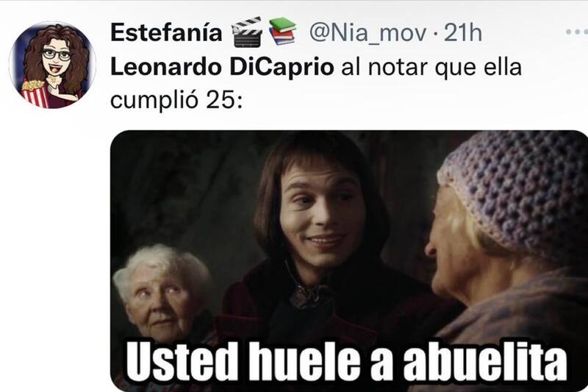Click the brooch on the man's collar

pyautogui.click(x=304, y=295)
